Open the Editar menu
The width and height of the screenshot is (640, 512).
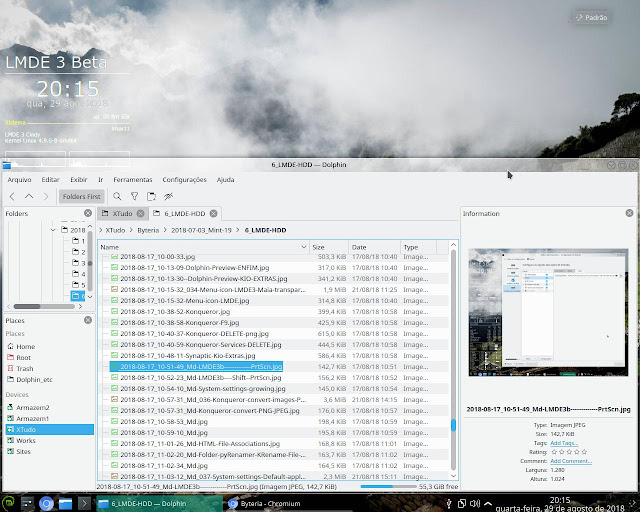pyautogui.click(x=51, y=180)
